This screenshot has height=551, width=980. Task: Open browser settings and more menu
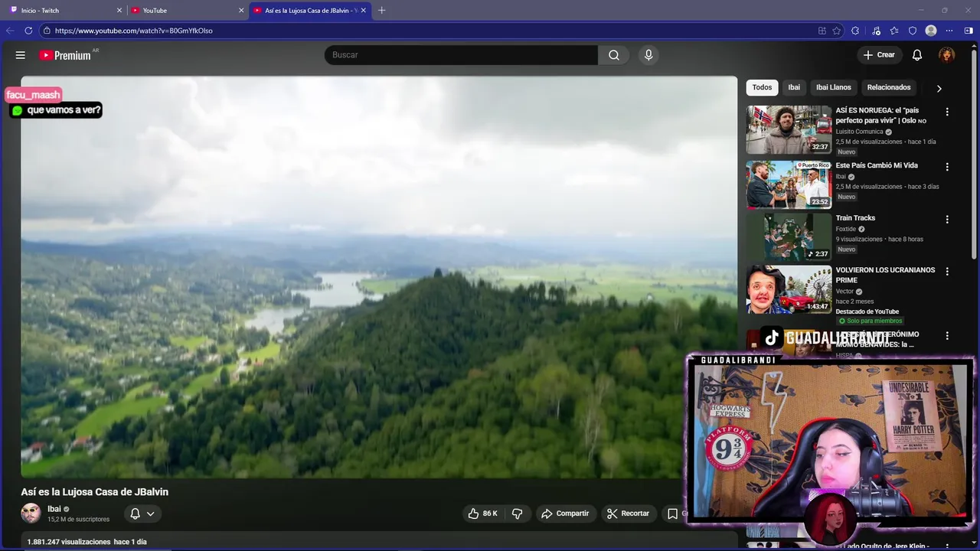(x=949, y=31)
